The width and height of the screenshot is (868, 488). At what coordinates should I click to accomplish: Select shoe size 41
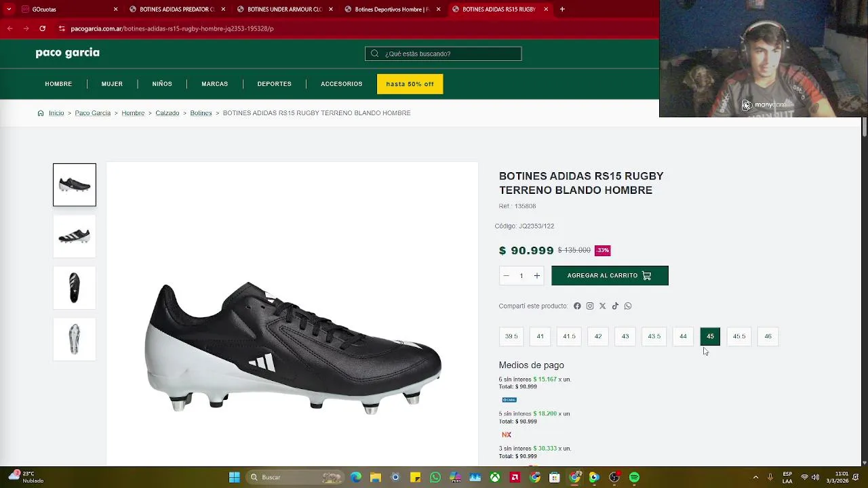tap(540, 336)
